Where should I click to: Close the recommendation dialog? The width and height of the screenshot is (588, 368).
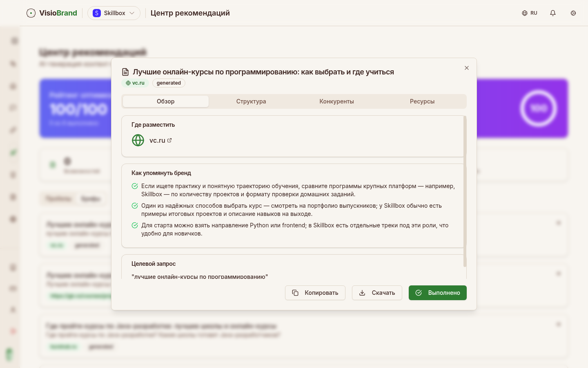pos(467,68)
